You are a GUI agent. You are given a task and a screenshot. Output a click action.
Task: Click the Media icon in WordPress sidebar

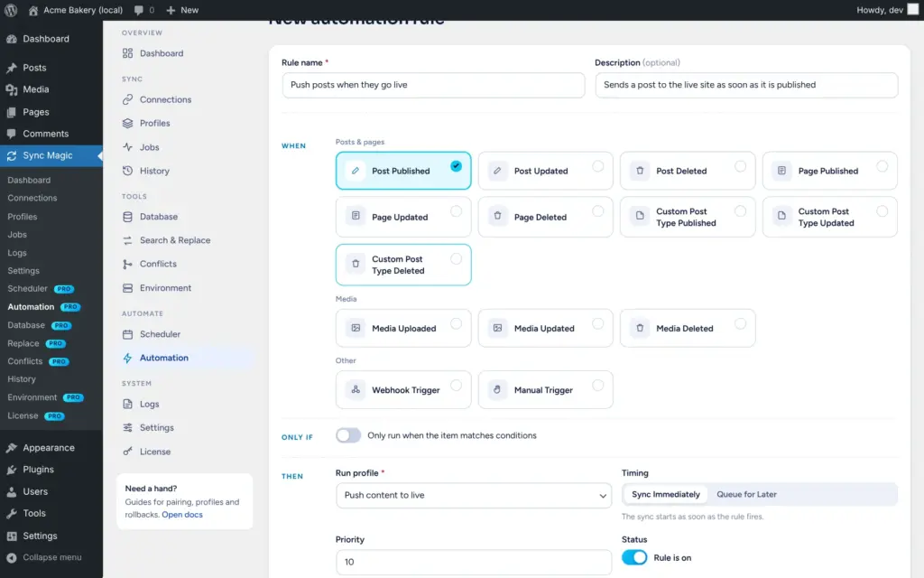pyautogui.click(x=12, y=89)
